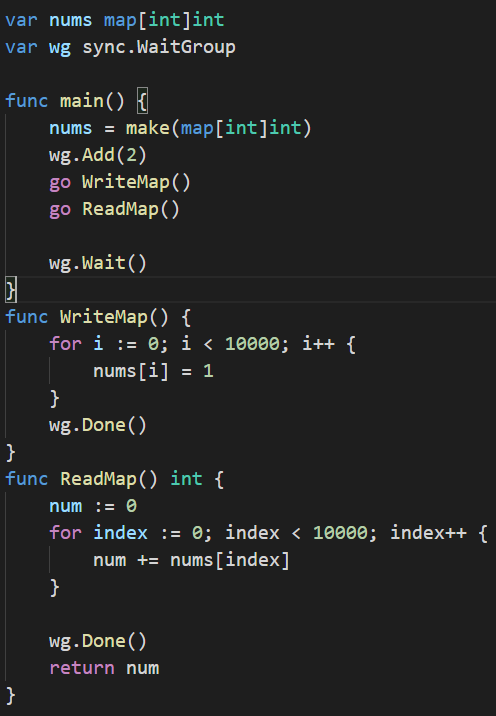
Task: Click the 'wg.Add(2)' call
Action: (x=98, y=155)
